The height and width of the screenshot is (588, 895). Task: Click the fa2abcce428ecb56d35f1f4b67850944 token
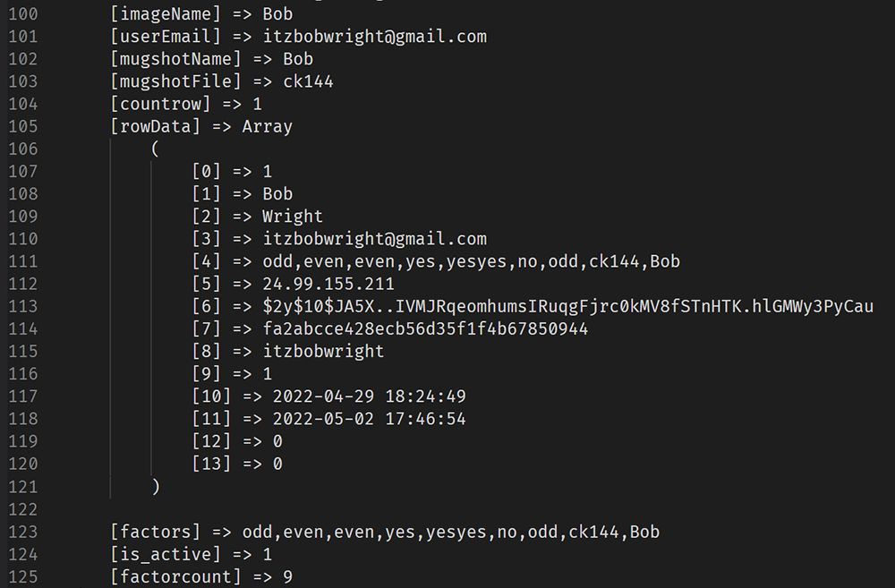pyautogui.click(x=425, y=328)
